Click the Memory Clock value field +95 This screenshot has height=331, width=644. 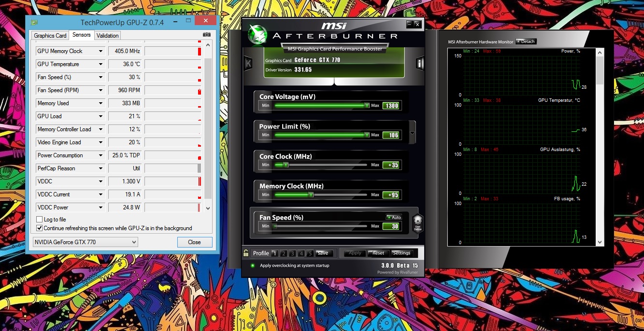[x=391, y=195]
